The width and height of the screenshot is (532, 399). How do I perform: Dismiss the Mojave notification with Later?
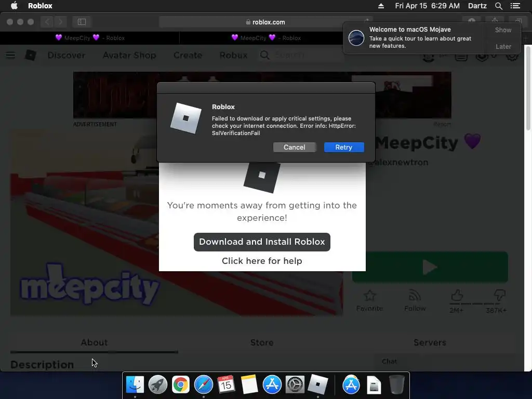tap(503, 46)
